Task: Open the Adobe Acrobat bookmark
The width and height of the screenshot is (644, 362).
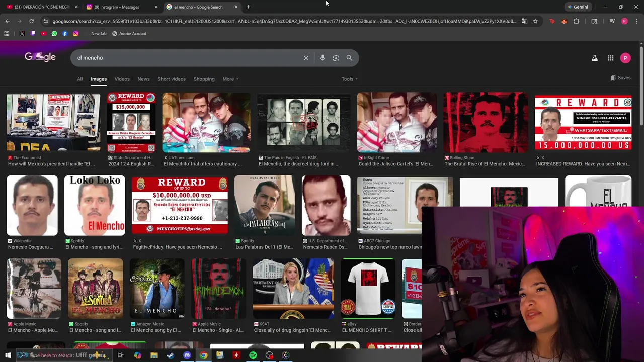Action: pos(129,34)
